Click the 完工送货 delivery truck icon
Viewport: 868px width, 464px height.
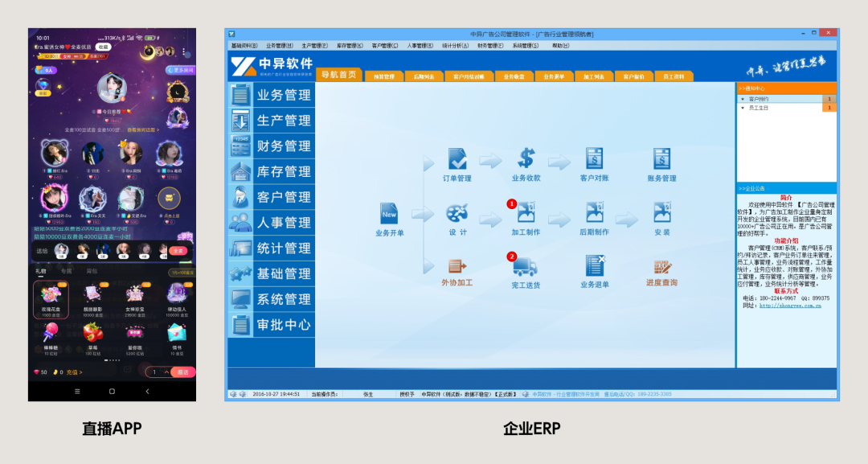point(525,266)
